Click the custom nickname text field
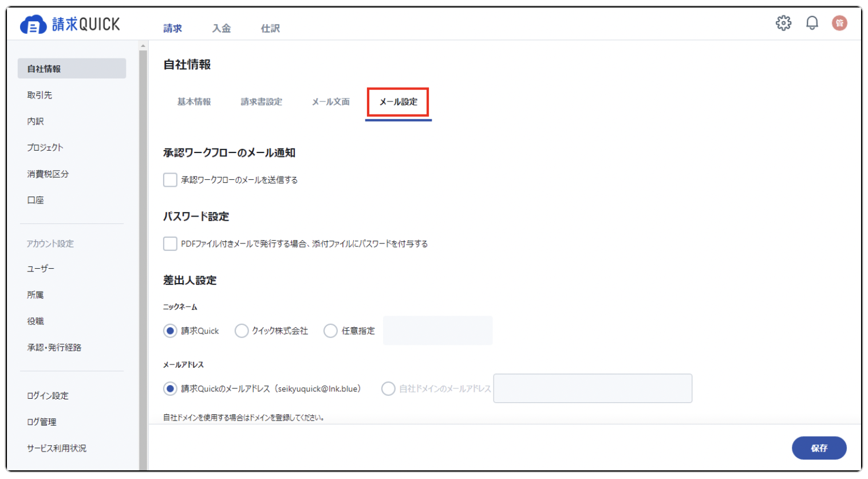 point(438,331)
